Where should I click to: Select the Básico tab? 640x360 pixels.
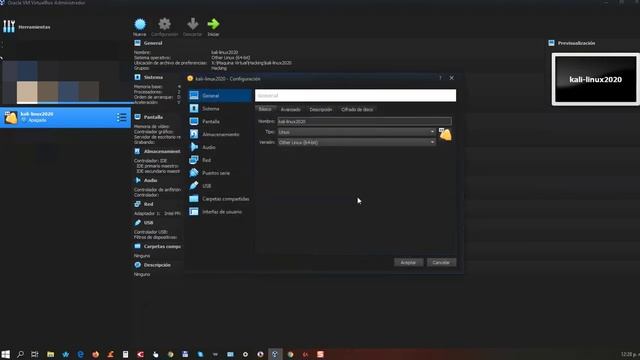point(265,109)
